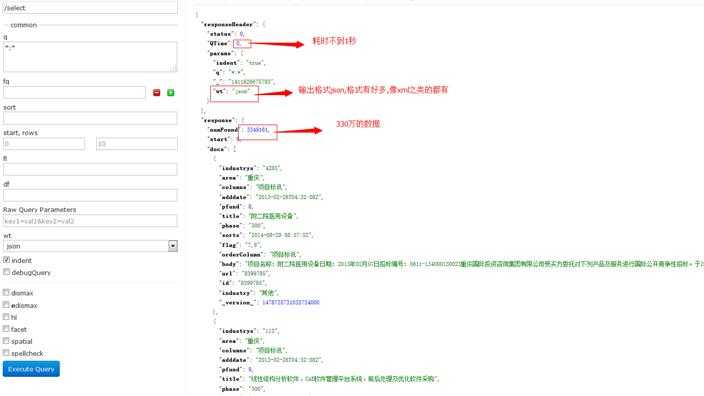Toggle the indent checkbox
This screenshot has width=704, height=396.
(6, 260)
